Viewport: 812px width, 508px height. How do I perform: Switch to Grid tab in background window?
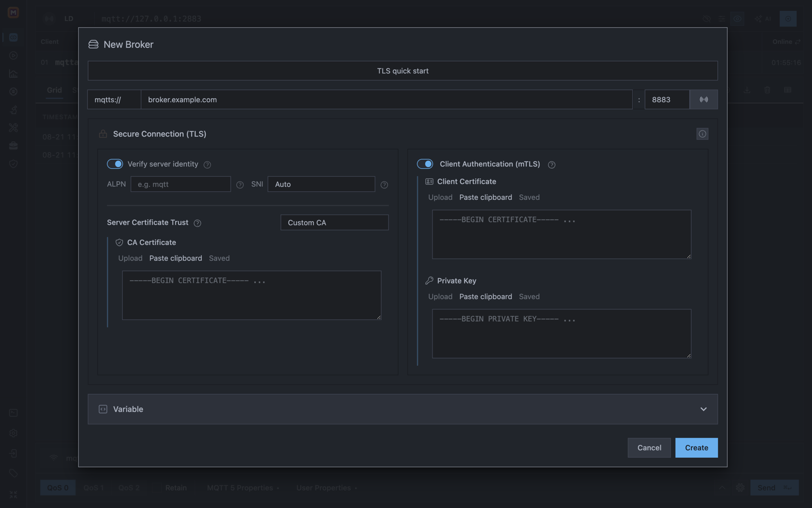click(x=54, y=90)
